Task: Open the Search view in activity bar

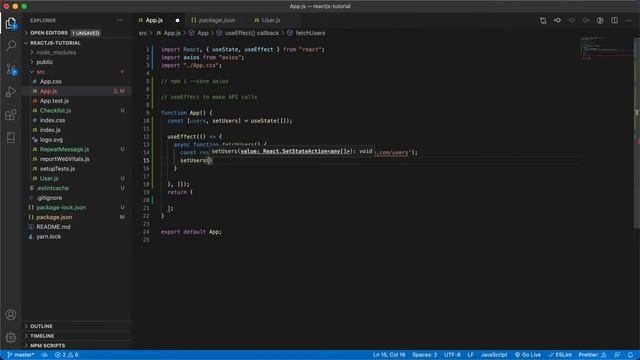Action: coord(11,45)
